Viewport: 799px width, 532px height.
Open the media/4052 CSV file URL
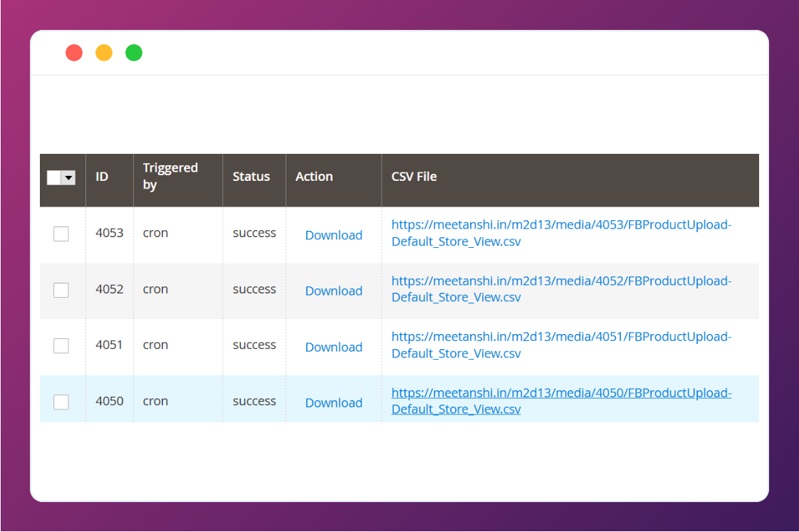561,289
